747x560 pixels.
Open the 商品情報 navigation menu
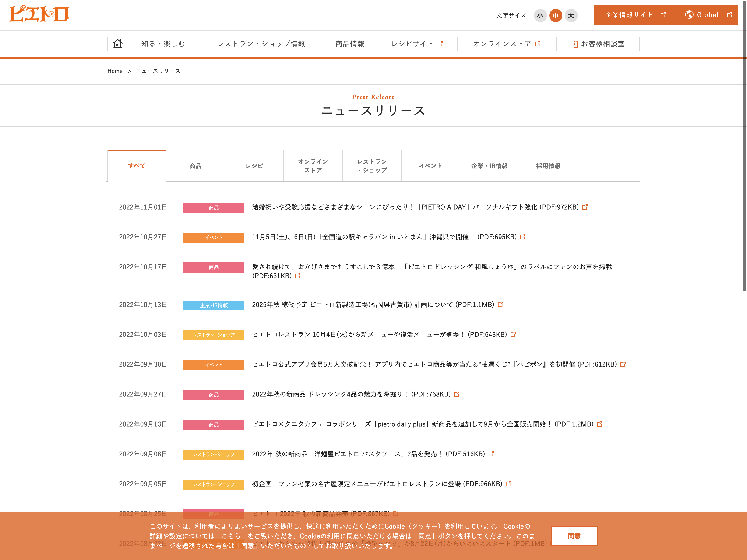pyautogui.click(x=350, y=44)
